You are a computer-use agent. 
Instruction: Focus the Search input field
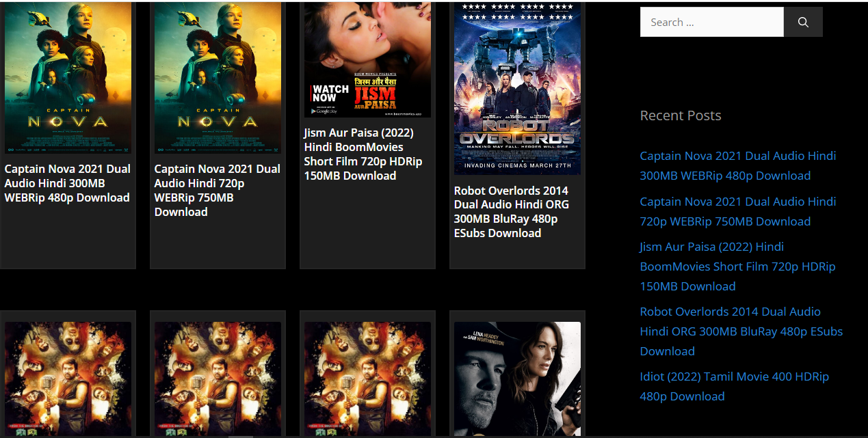(711, 22)
